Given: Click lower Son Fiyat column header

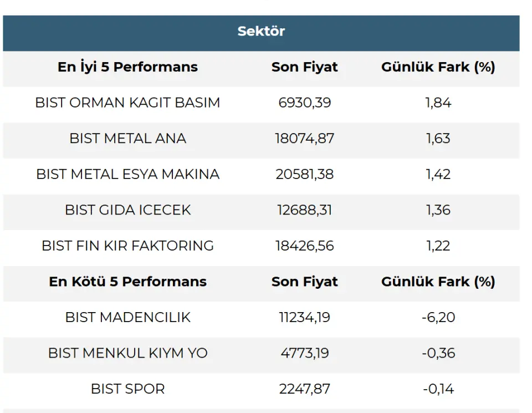Looking at the screenshot, I should (x=304, y=282).
